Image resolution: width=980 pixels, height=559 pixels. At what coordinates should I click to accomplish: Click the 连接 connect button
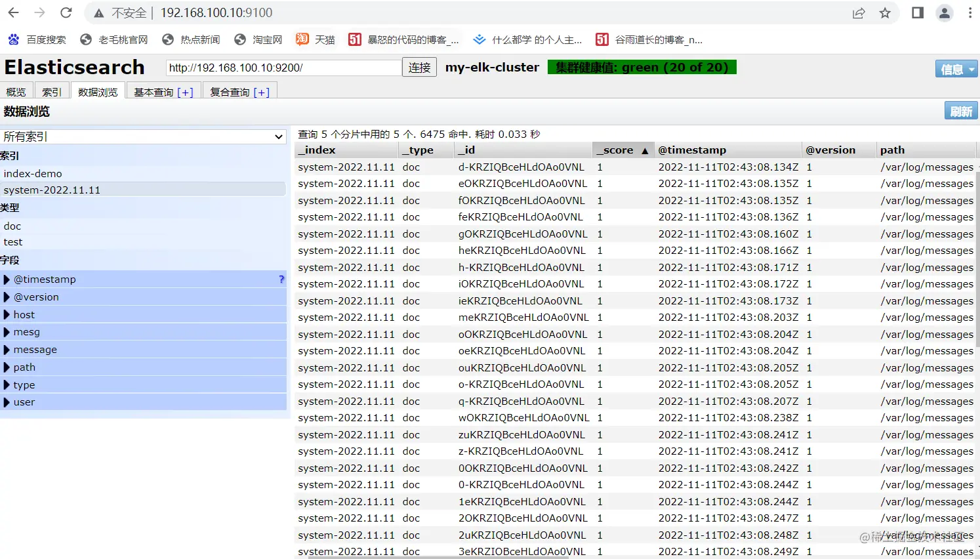(419, 68)
